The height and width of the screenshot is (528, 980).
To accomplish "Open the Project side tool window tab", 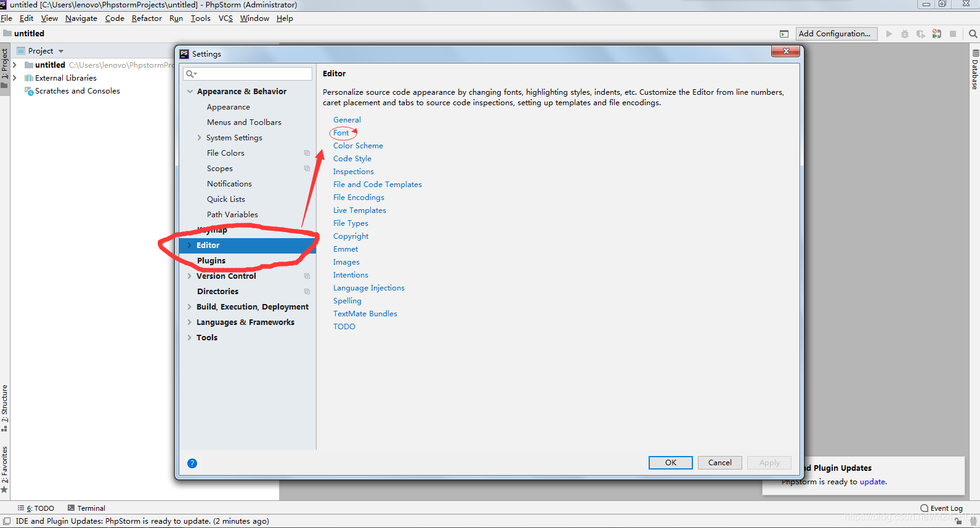I will (4, 68).
